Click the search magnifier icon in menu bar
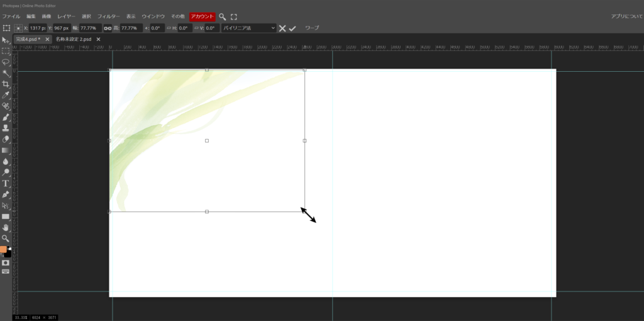This screenshot has width=644, height=321. pyautogui.click(x=223, y=16)
